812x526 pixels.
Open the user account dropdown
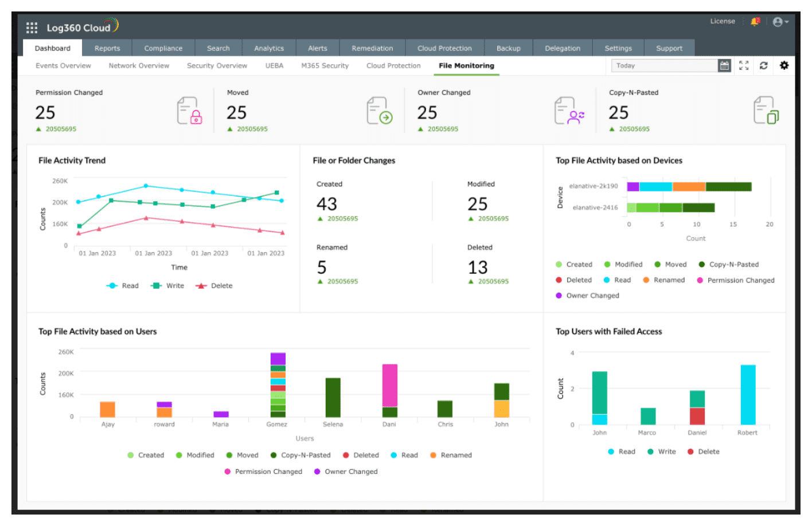click(780, 22)
